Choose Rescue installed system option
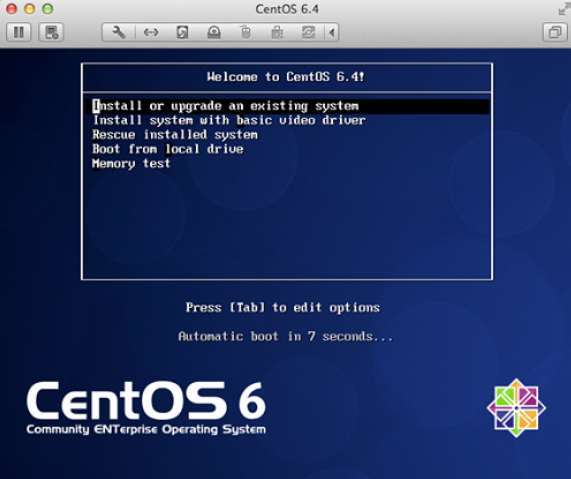Screen dimensions: 571x479 click(x=175, y=135)
